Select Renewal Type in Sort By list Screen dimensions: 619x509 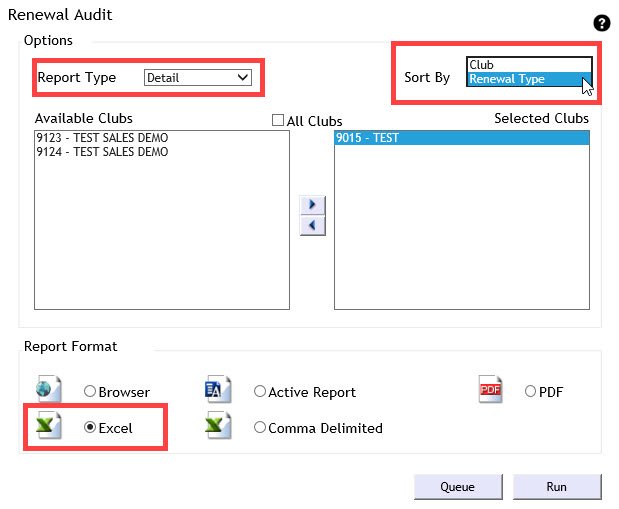click(520, 79)
